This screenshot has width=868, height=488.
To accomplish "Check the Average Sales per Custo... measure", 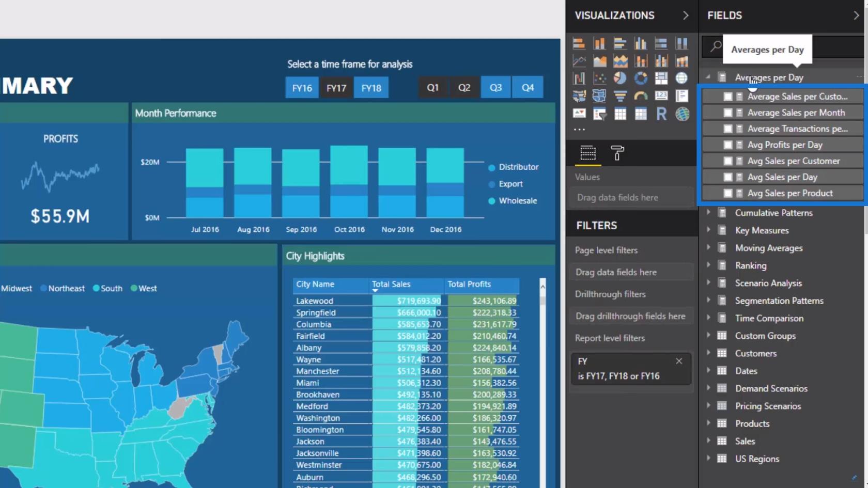I will click(727, 97).
